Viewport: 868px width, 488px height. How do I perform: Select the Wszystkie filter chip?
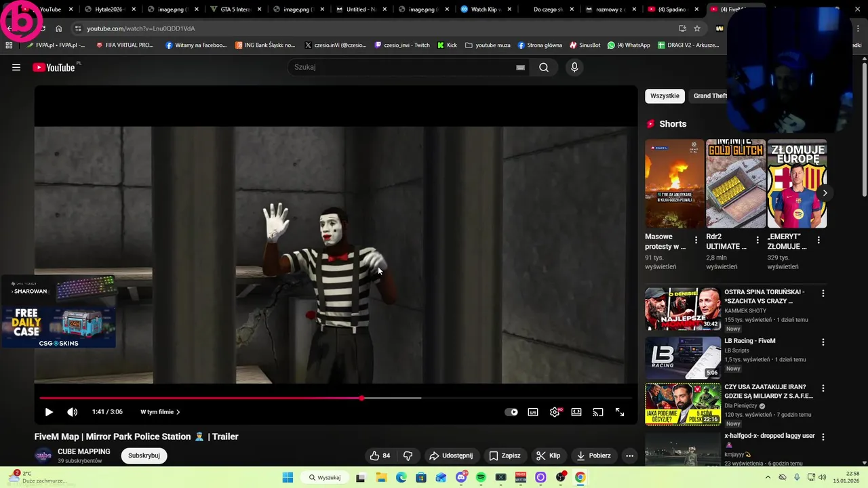click(665, 96)
